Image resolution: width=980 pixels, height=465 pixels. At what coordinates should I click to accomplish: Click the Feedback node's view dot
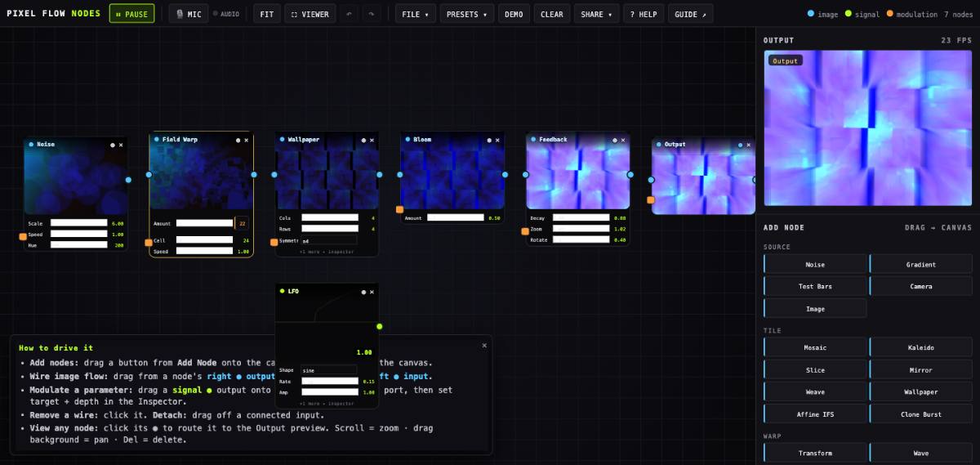point(615,140)
